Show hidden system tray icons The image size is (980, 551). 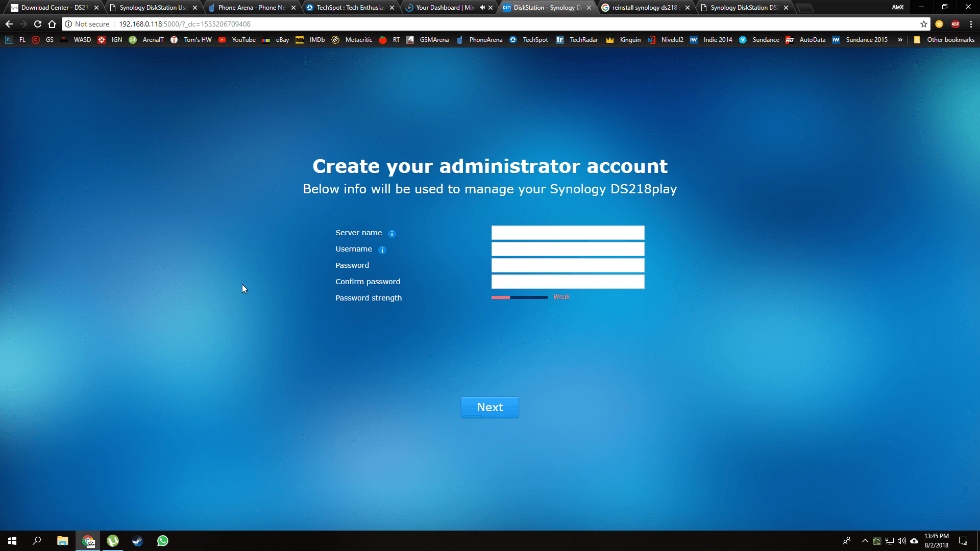tap(865, 541)
